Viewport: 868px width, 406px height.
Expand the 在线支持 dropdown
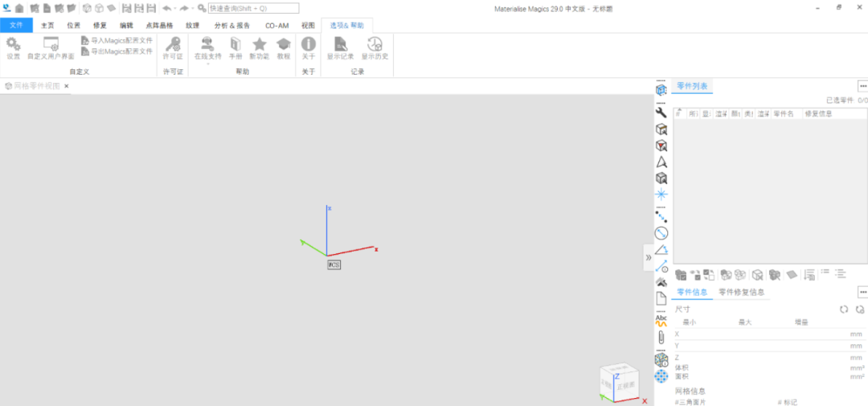pyautogui.click(x=207, y=64)
